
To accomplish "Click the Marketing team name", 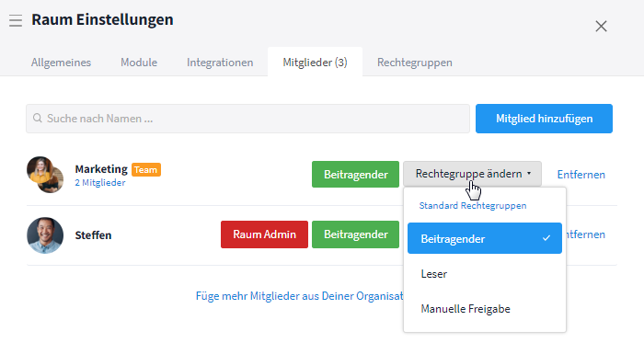I will (101, 169).
